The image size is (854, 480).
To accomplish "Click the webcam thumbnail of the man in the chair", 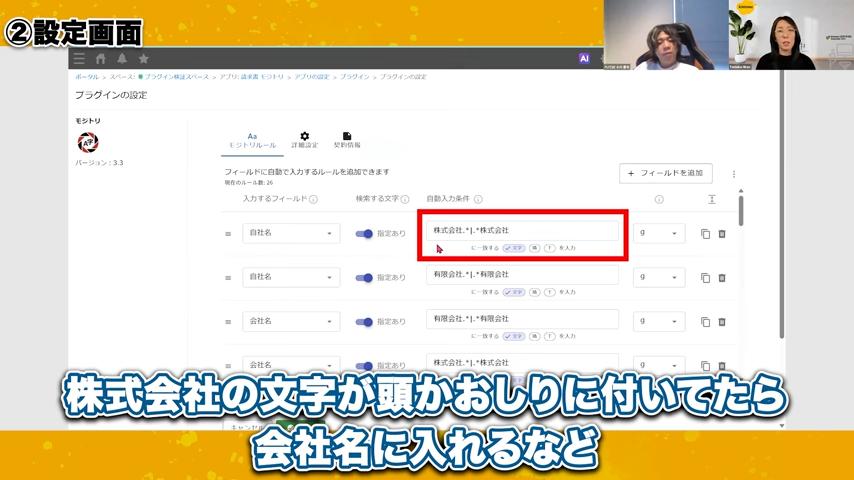I will click(x=666, y=35).
